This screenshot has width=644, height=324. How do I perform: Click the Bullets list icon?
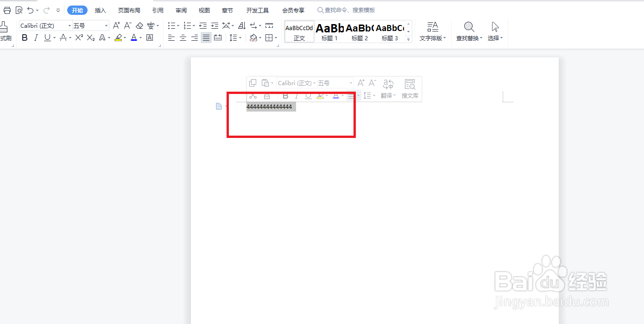[171, 25]
